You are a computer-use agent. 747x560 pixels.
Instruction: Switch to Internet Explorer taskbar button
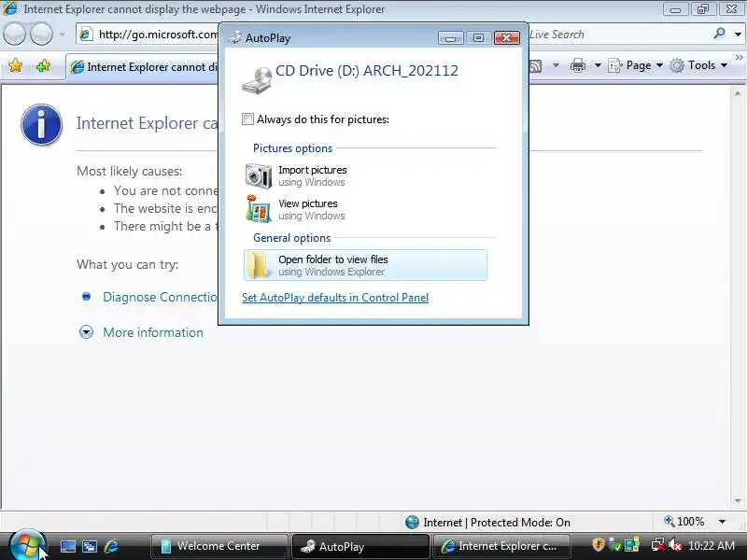coord(501,546)
